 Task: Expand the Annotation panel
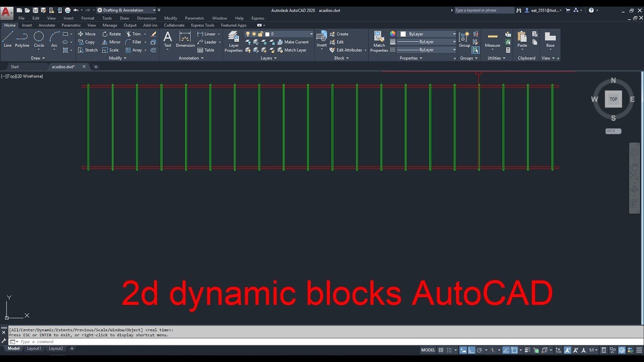191,58
